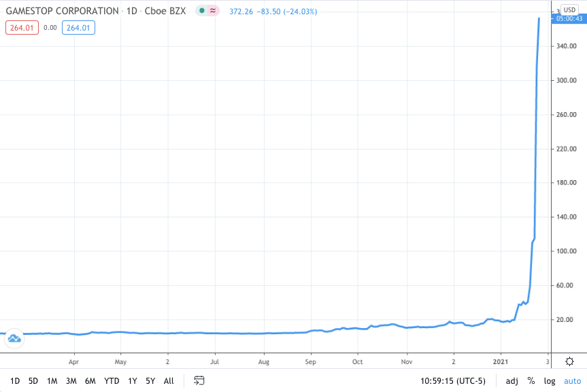Click the blue cloud chart logo

pyautogui.click(x=14, y=338)
